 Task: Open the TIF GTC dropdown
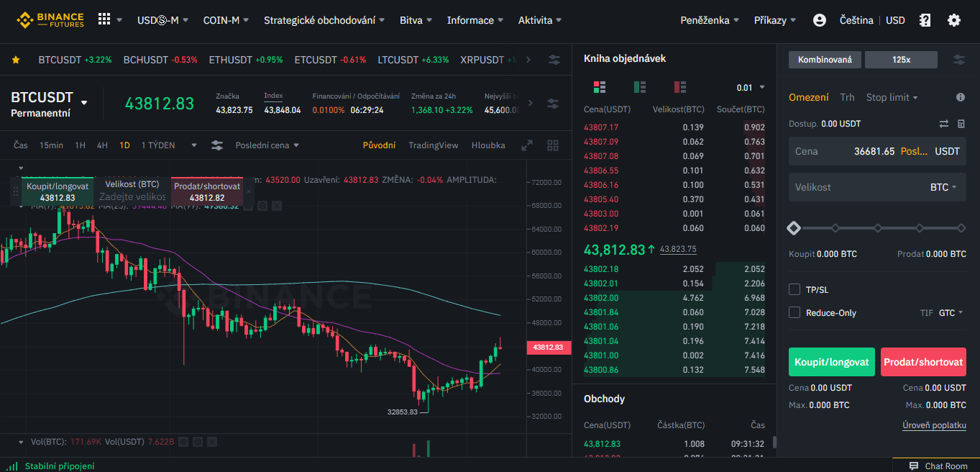click(951, 313)
